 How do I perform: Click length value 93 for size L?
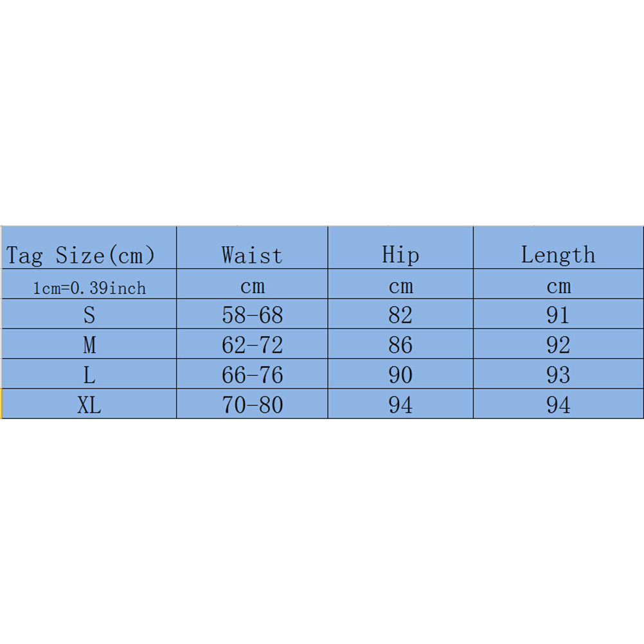point(558,375)
